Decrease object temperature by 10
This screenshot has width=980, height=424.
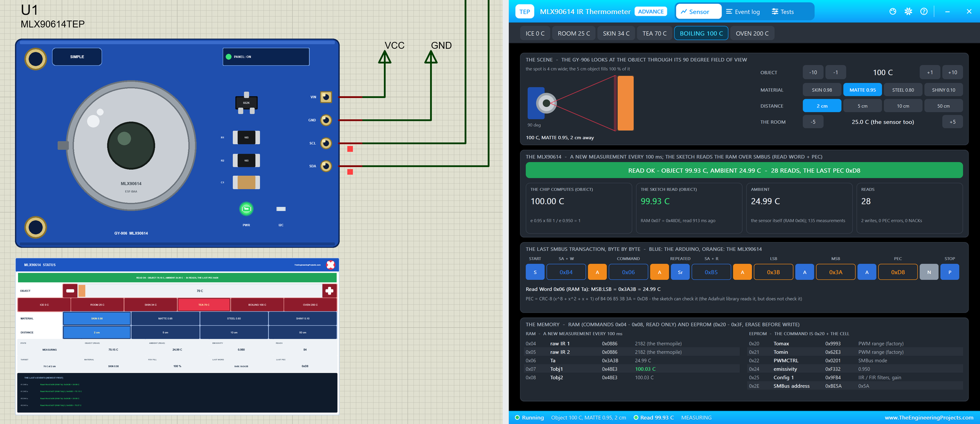[813, 72]
